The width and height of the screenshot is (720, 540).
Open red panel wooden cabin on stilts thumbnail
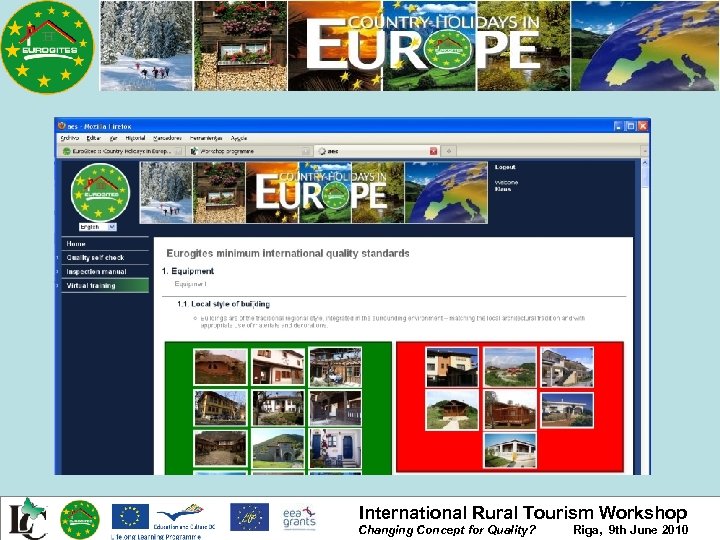point(510,410)
